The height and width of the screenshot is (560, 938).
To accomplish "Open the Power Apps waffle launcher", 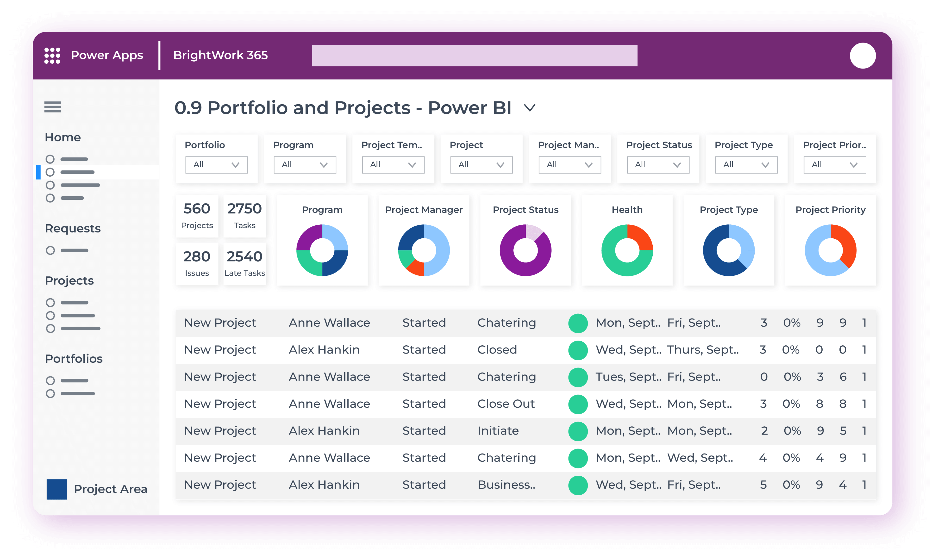I will click(x=52, y=56).
